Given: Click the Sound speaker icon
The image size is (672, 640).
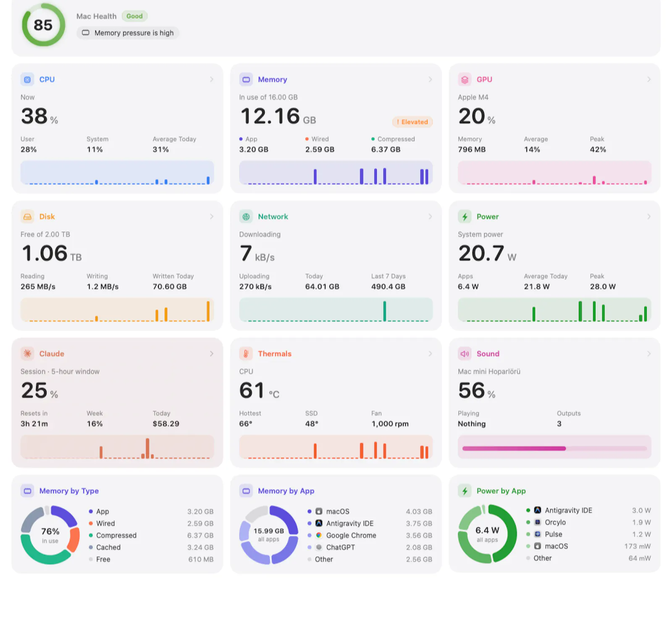Looking at the screenshot, I should coord(465,354).
